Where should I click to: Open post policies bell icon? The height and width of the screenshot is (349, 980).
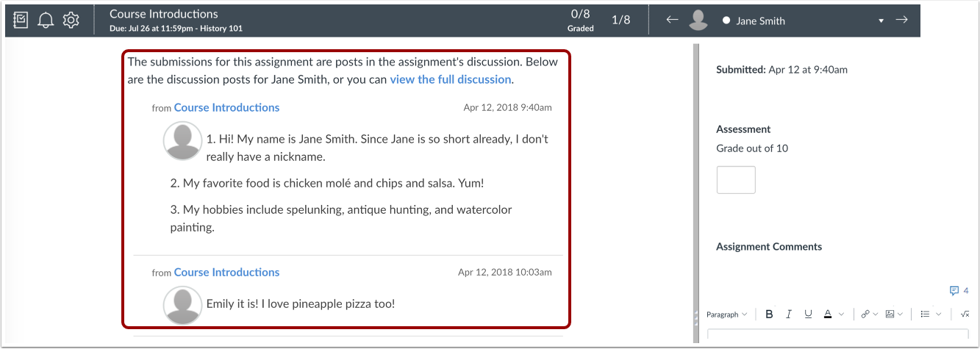[x=46, y=21]
